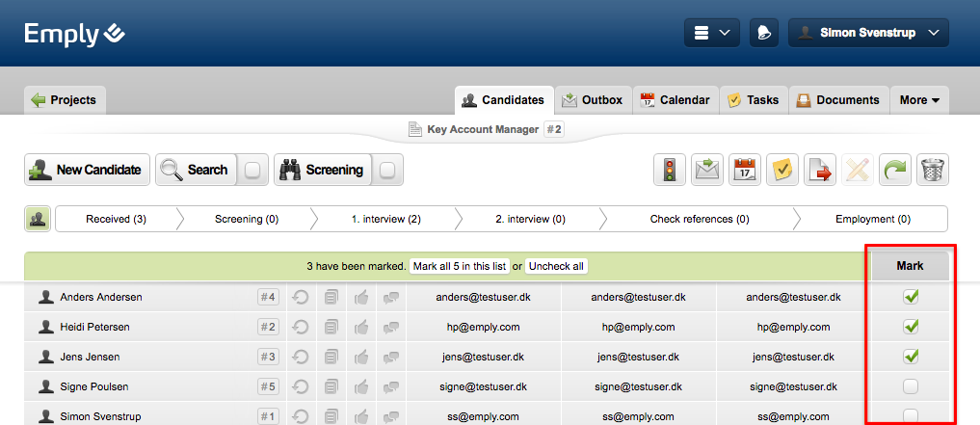Viewport: 980px width, 425px height.
Task: Click the green curved arrow icon
Action: click(x=895, y=171)
